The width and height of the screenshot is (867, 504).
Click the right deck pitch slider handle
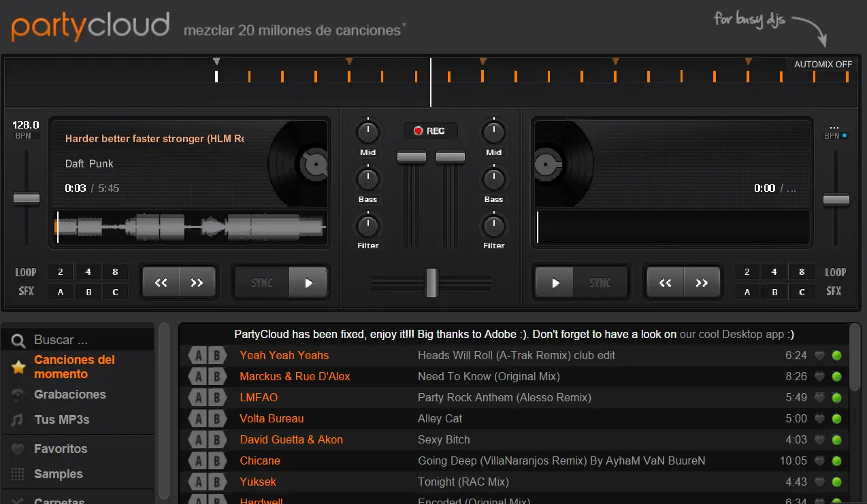point(836,200)
